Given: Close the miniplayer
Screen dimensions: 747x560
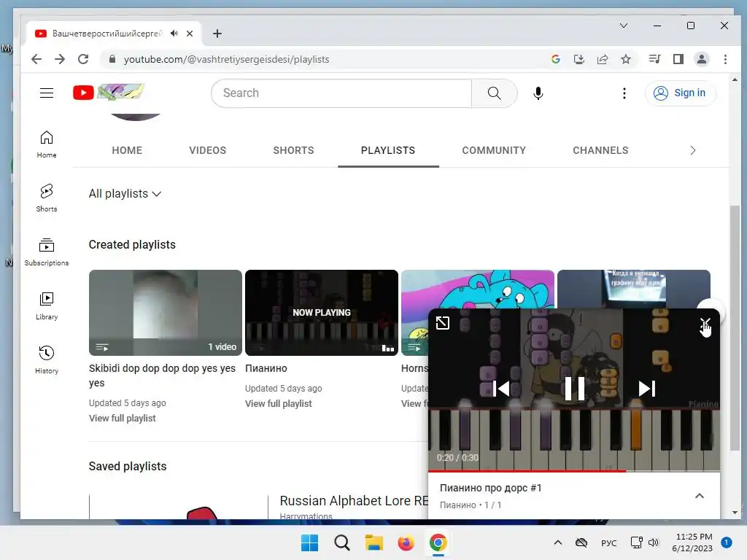Looking at the screenshot, I should coord(705,323).
